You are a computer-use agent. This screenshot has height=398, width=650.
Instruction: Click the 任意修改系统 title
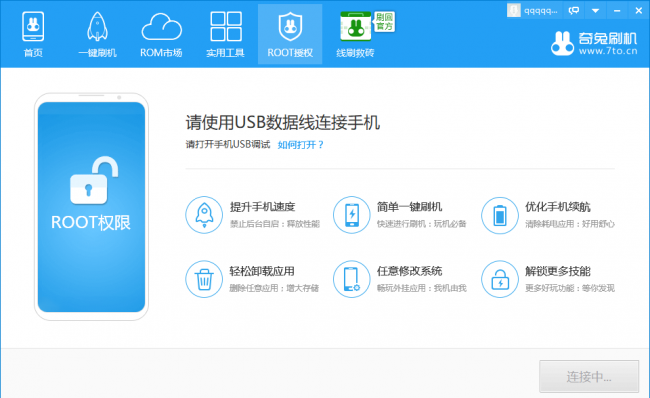click(410, 271)
